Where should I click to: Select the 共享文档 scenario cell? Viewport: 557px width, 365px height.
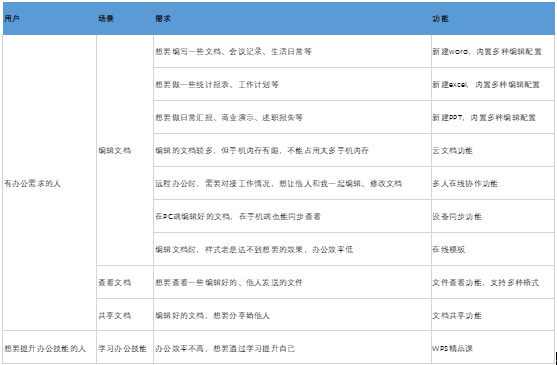(125, 315)
